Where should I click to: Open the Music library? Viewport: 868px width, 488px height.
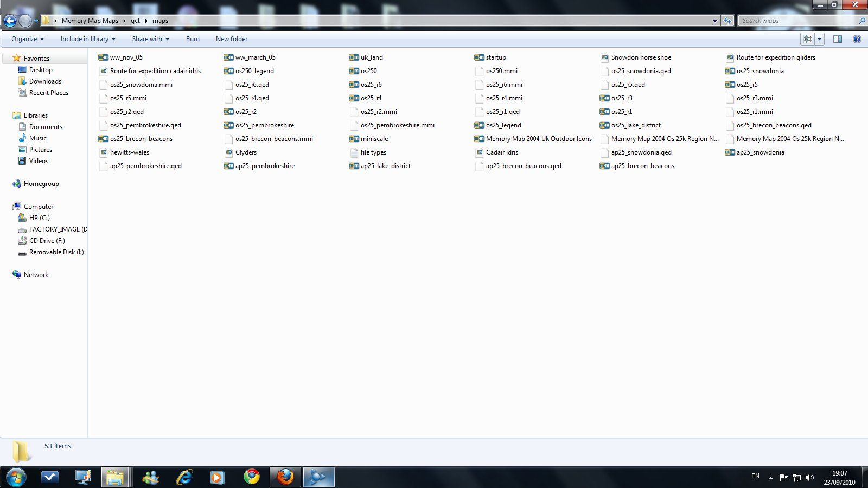(x=38, y=138)
